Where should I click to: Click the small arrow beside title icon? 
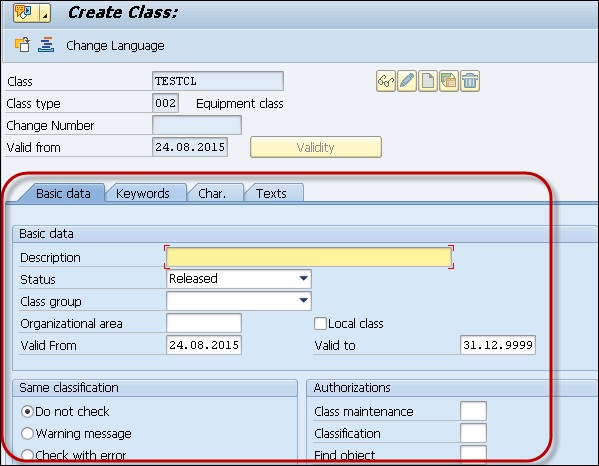point(45,13)
